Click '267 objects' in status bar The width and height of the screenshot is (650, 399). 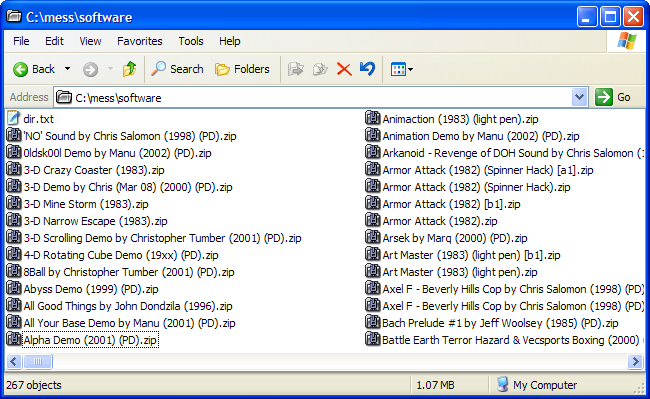[34, 385]
